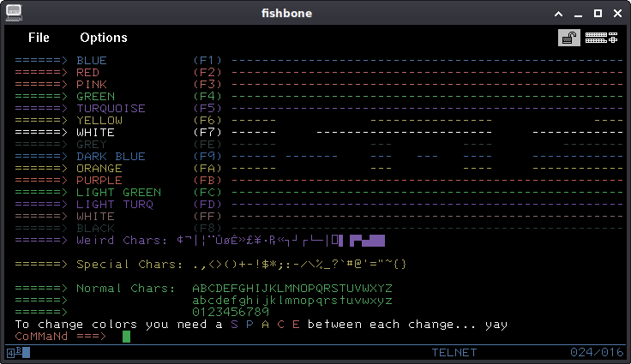Click the purple block shape after weird chars
Image resolution: width=631 pixels, height=364 pixels.
pos(368,241)
